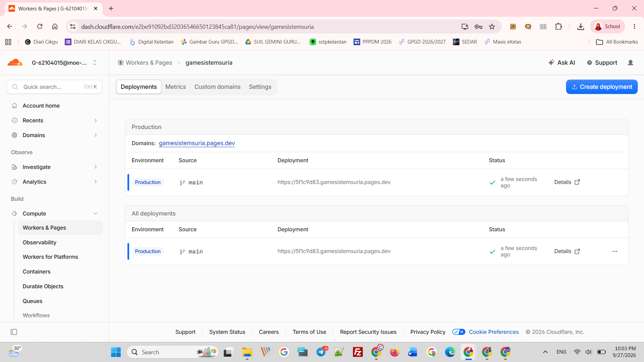This screenshot has height=362, width=644.
Task: Click the site information icon in address bar
Action: pos(73,26)
